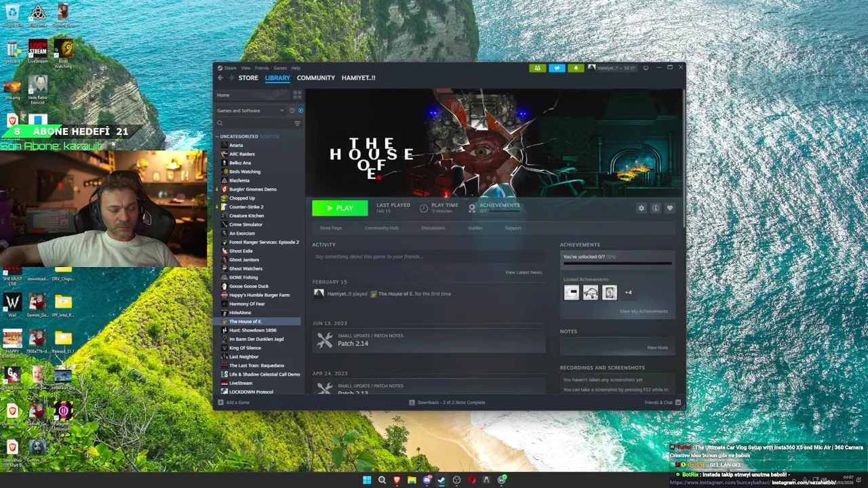Open Friends & Chat in the footer

[x=663, y=403]
